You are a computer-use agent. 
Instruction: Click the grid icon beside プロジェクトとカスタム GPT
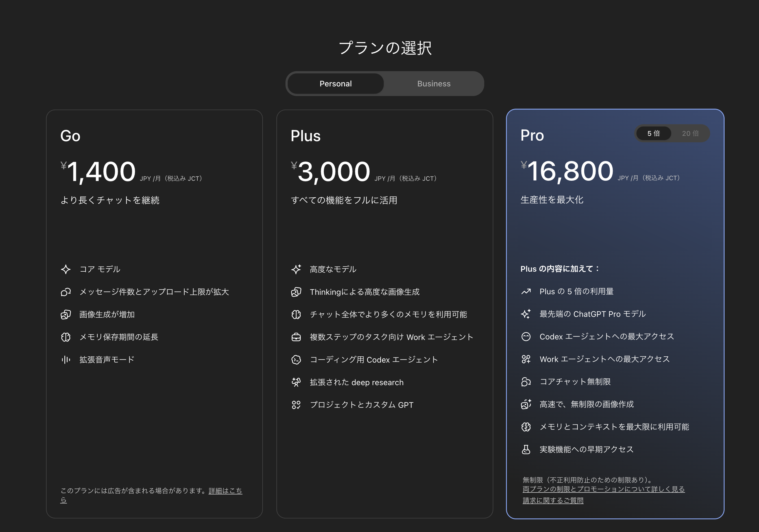point(296,405)
